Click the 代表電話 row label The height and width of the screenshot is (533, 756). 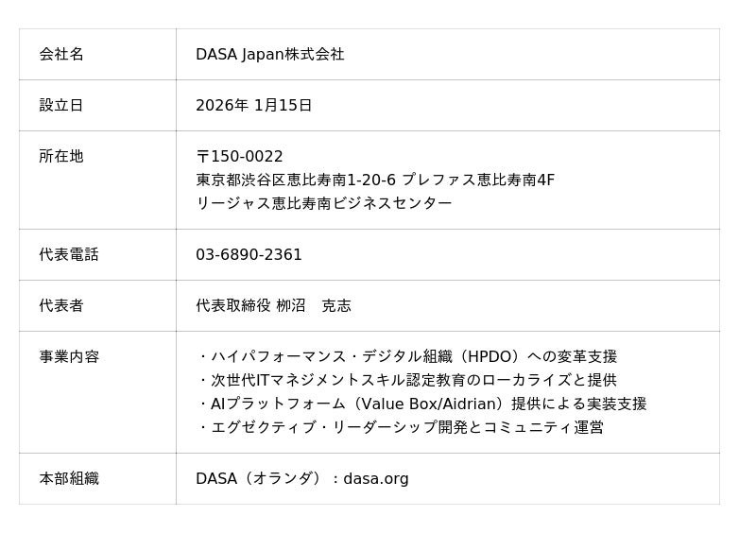click(69, 254)
